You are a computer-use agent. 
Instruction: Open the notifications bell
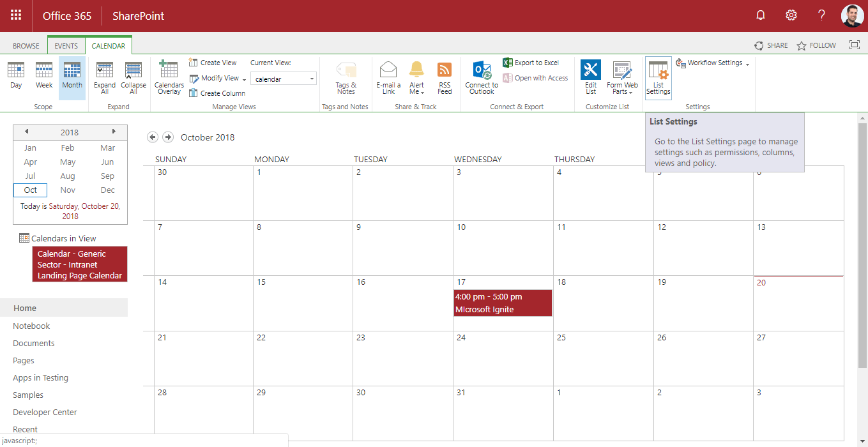(760, 15)
